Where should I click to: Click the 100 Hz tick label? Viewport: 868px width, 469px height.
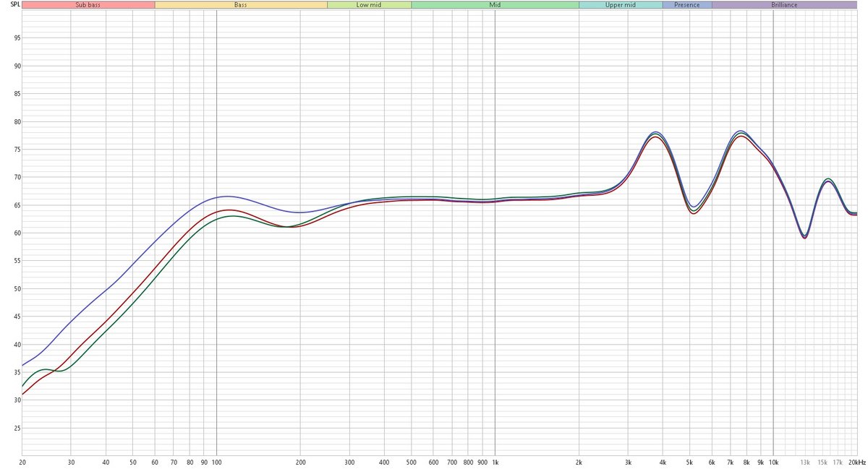pyautogui.click(x=216, y=462)
